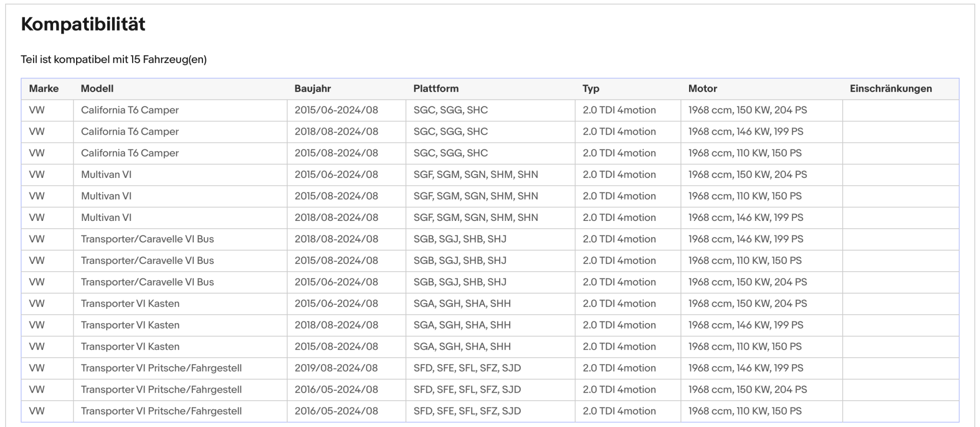
Task: Click VW brand cell in California 204 PS row
Action: [37, 110]
